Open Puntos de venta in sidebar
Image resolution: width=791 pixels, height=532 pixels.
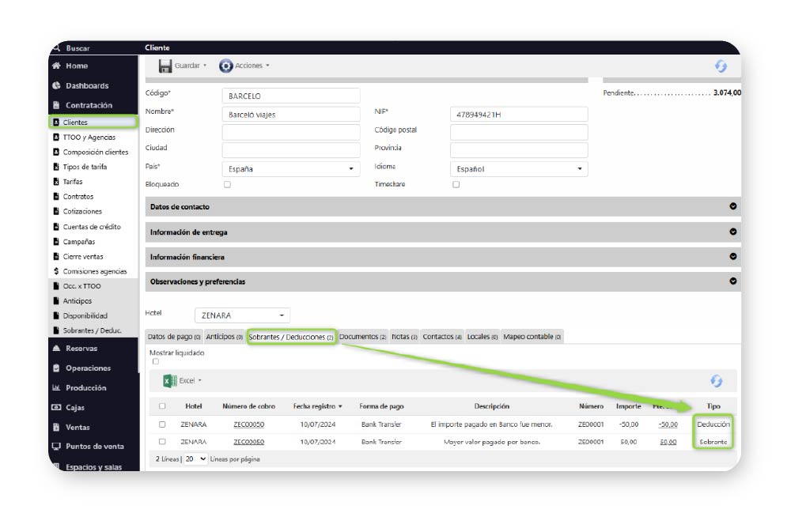pyautogui.click(x=94, y=446)
